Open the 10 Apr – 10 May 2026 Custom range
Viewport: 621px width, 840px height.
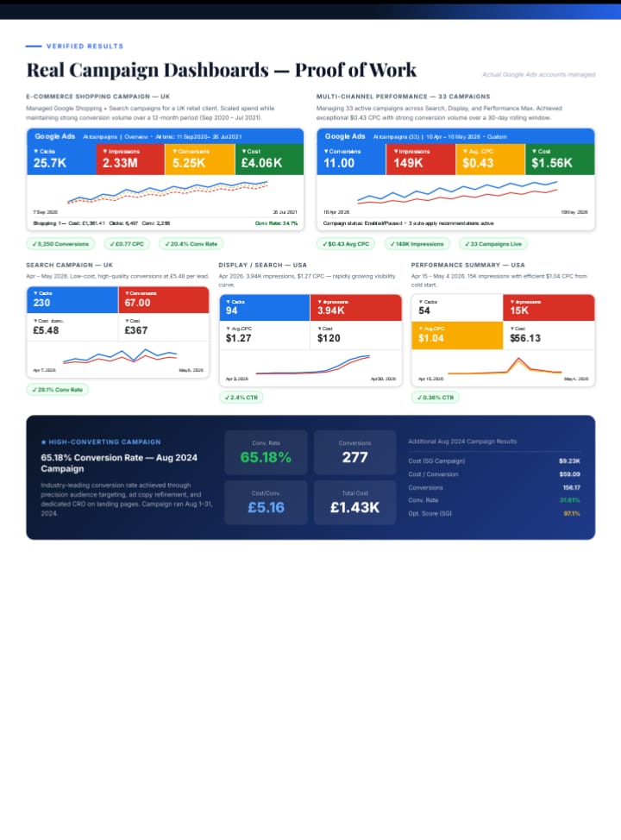click(x=466, y=136)
